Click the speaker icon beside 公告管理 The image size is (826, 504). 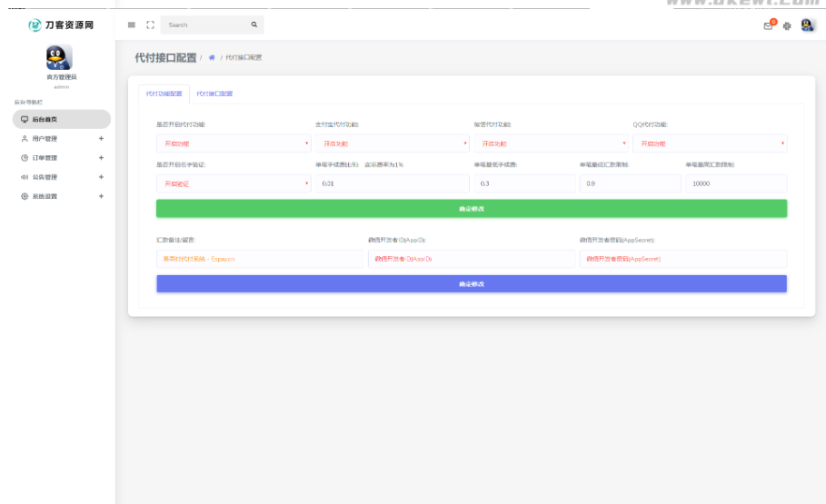click(x=25, y=177)
